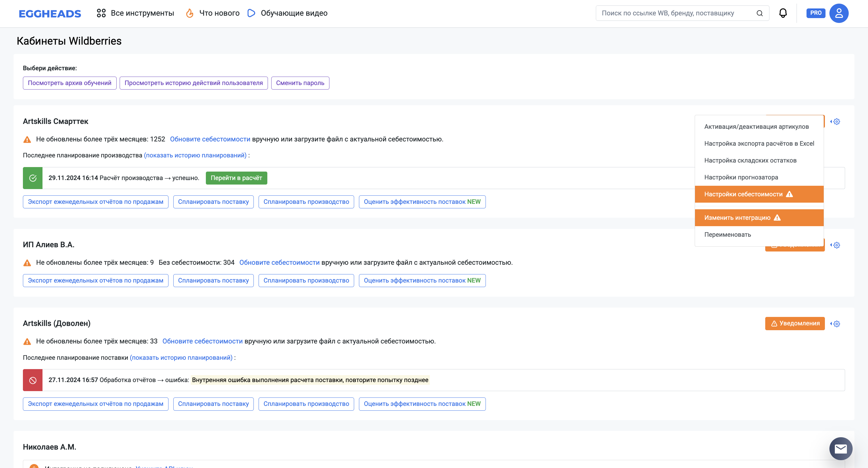
Task: Export weekly sales reports for Artskills Смарттек
Action: click(x=95, y=202)
